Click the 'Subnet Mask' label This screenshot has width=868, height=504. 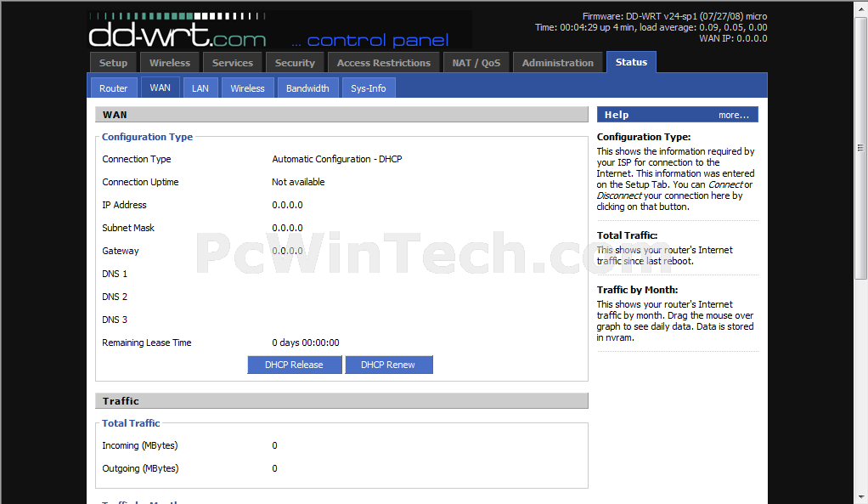click(x=128, y=228)
